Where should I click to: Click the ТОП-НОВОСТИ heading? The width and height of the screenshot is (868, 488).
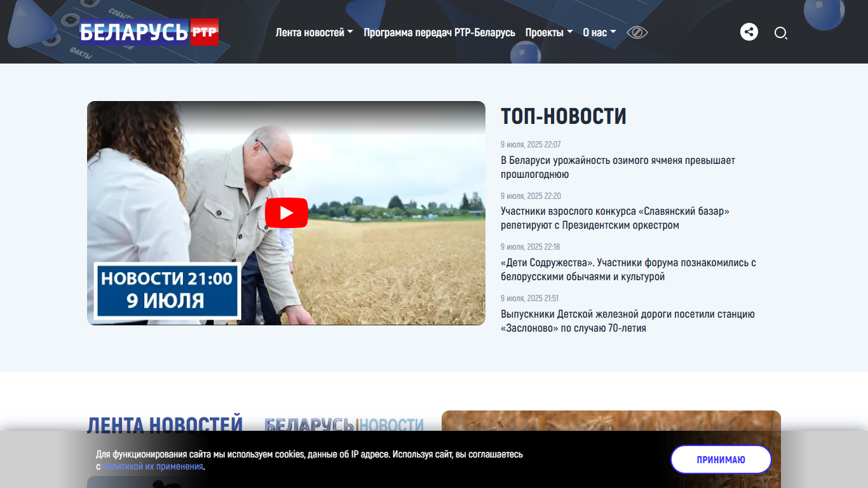click(564, 116)
